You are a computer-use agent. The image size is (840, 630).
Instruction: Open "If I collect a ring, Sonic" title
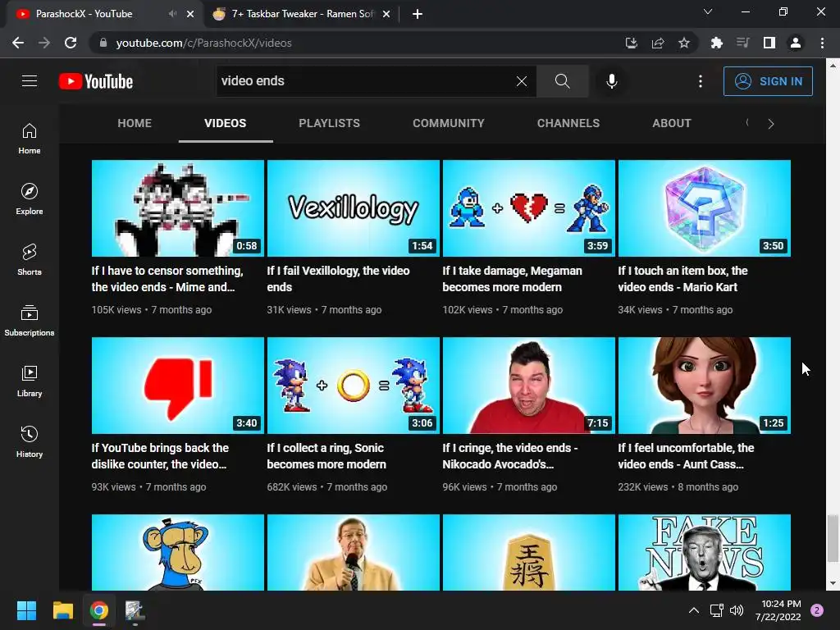click(326, 456)
